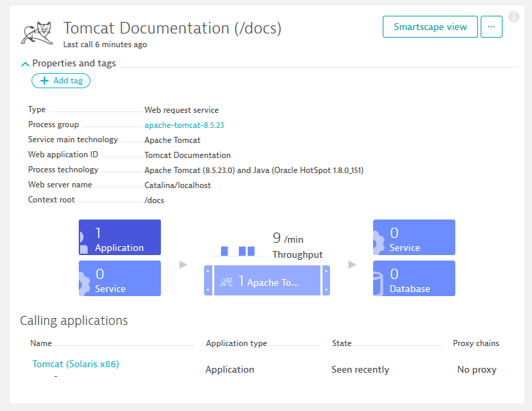Click the 'Catalina/localhost' web server value

click(x=177, y=185)
